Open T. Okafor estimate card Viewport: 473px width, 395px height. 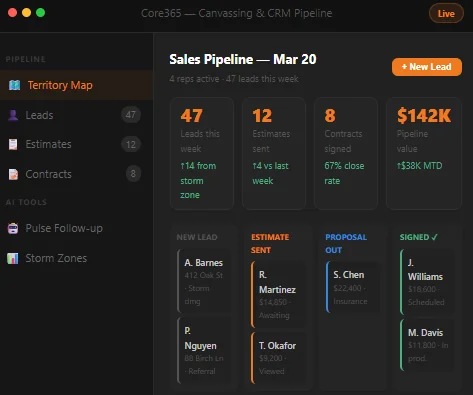point(278,358)
